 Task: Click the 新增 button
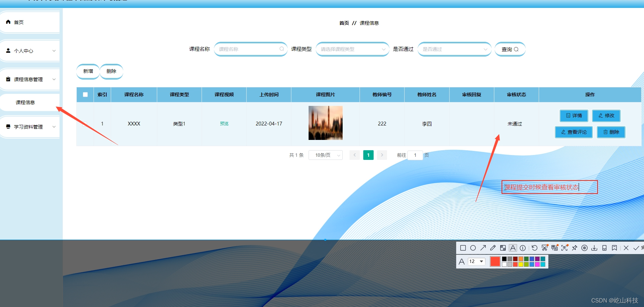point(88,71)
